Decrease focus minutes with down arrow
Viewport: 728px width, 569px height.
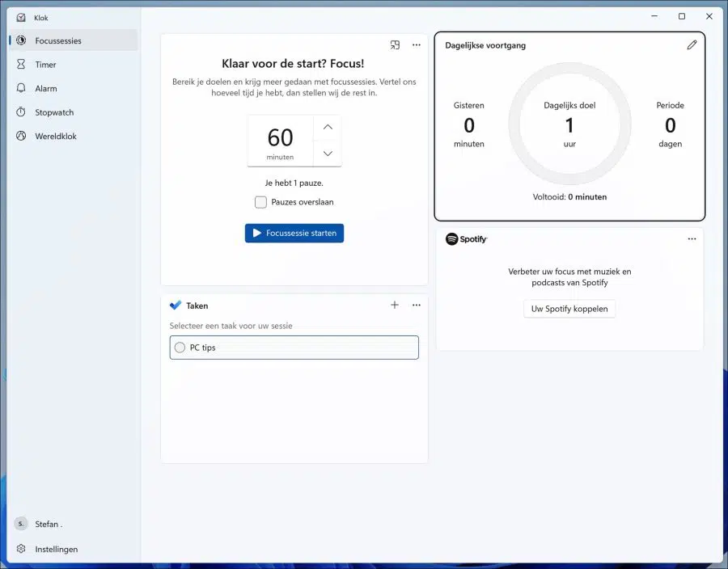[x=328, y=154]
